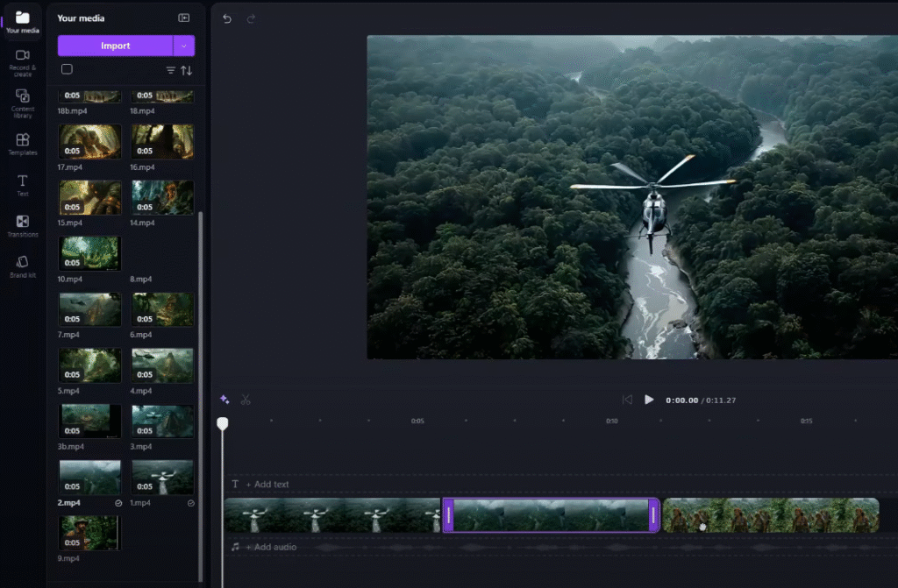The width and height of the screenshot is (898, 588).
Task: Select the 9.mp4 media thumbnail
Action: point(89,533)
